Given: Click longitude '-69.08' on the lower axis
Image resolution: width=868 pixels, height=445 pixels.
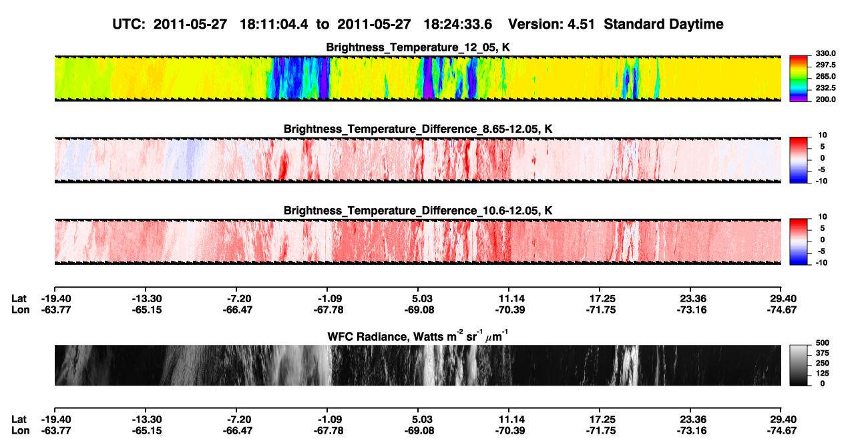Looking at the screenshot, I should (420, 430).
